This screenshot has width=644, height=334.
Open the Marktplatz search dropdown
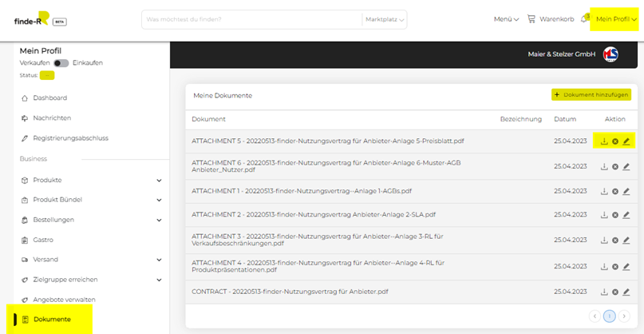click(x=385, y=19)
